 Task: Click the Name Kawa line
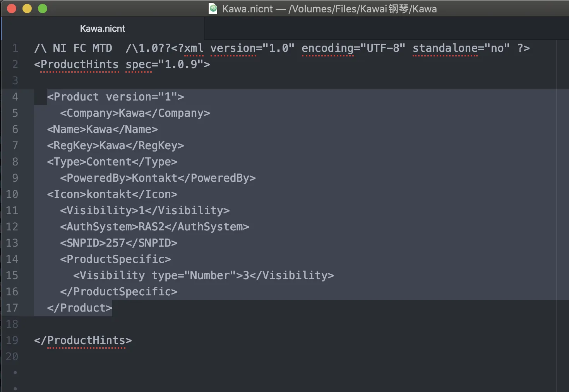pyautogui.click(x=103, y=130)
